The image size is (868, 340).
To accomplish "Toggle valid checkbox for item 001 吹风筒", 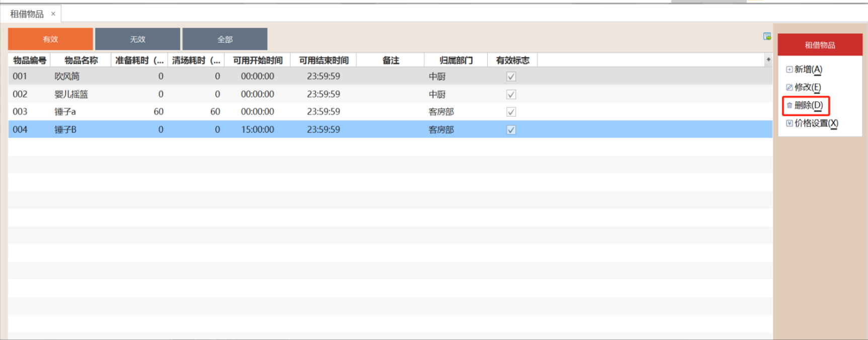I will click(x=511, y=77).
